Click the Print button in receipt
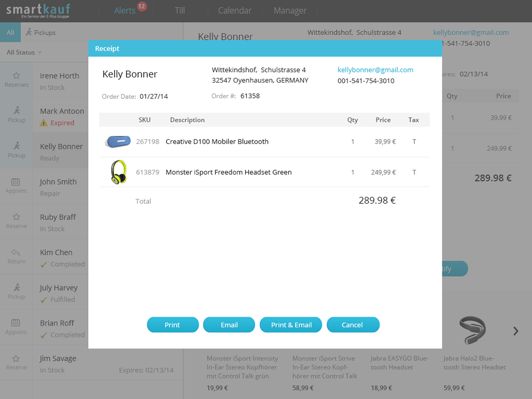532x399 pixels. (172, 325)
